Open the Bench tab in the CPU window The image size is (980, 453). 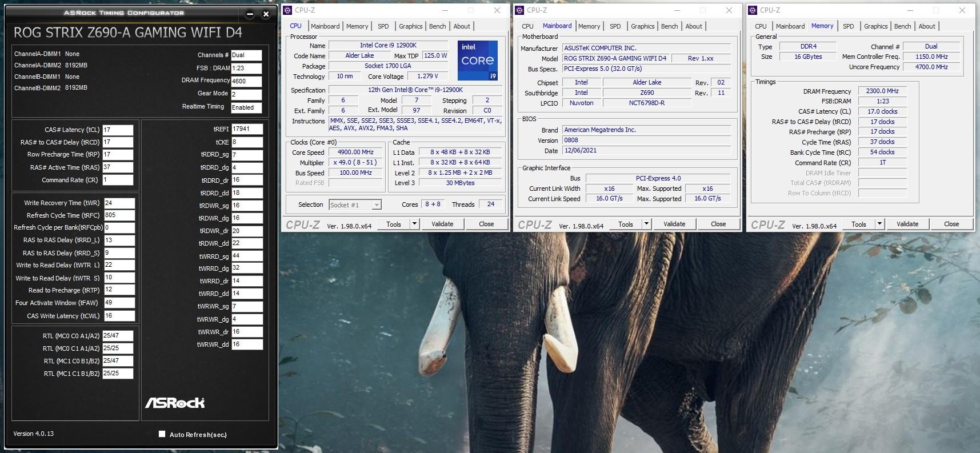click(x=438, y=26)
